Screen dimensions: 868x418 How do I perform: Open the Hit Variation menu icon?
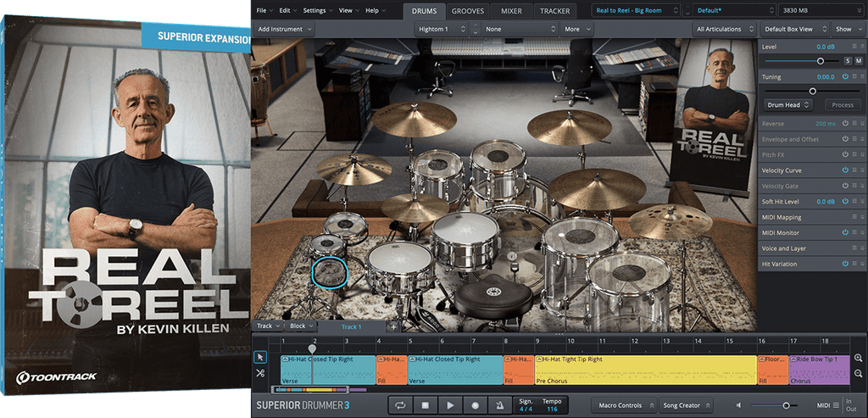tap(854, 264)
